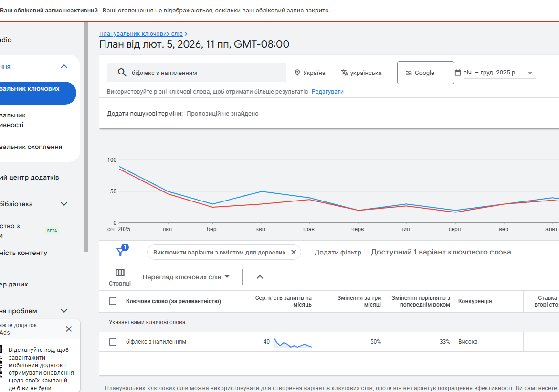The width and height of the screenshot is (559, 392).
Task: Click the keyword search input field
Action: coord(205,73)
